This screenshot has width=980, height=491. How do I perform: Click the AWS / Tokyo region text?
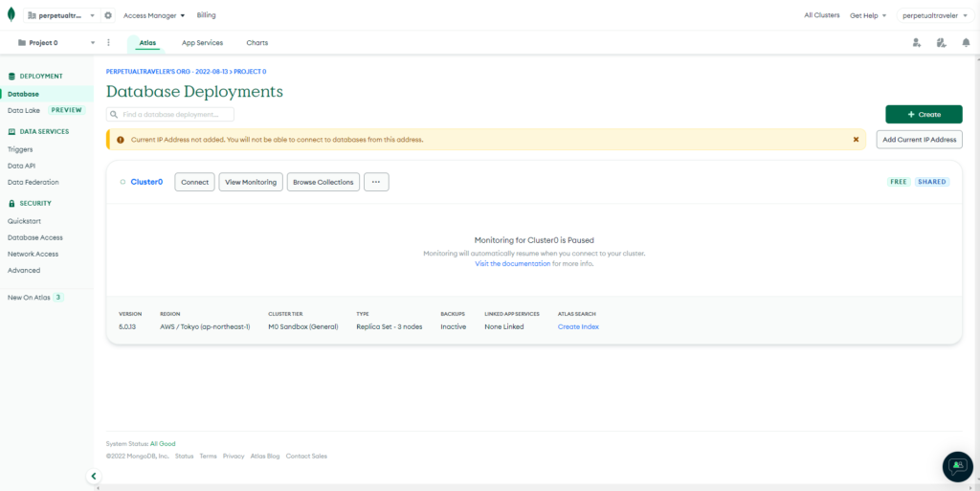pyautogui.click(x=205, y=326)
